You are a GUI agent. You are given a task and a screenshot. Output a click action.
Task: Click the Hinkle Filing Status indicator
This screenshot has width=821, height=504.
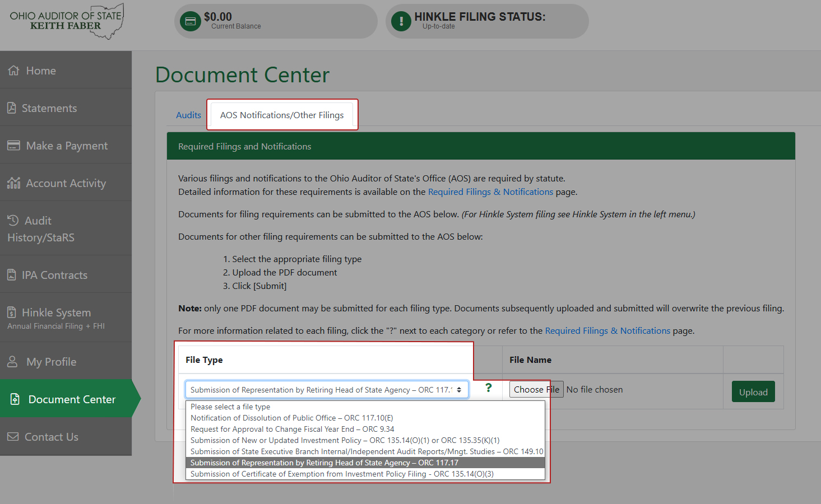(486, 21)
